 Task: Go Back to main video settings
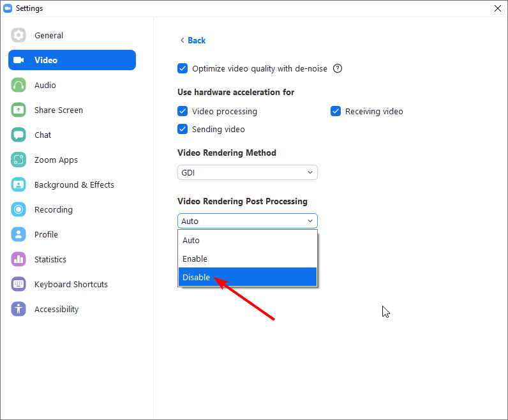coord(197,40)
